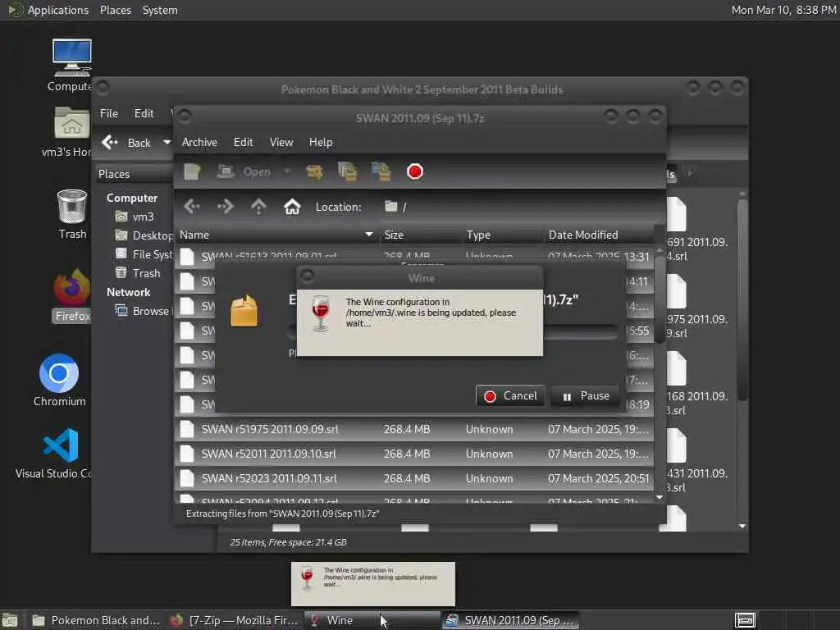
Task: Go up one level in archive
Action: coord(258,206)
